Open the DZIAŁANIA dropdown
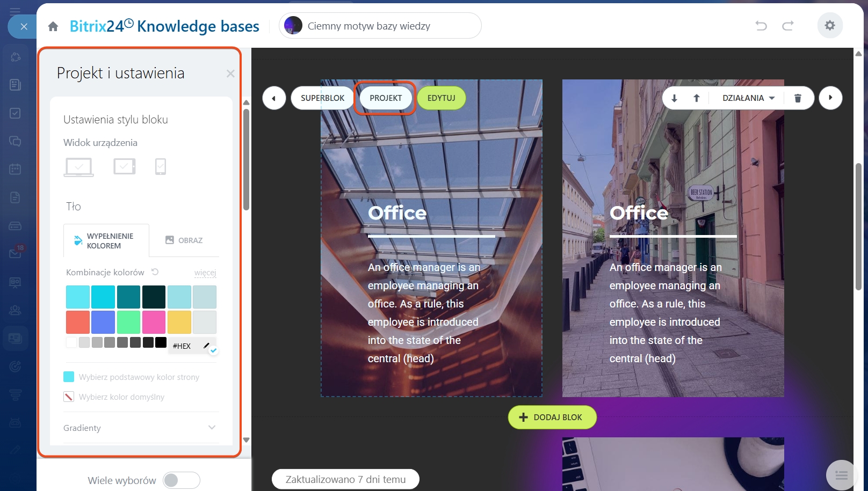Viewport: 868px width, 491px height. 748,98
